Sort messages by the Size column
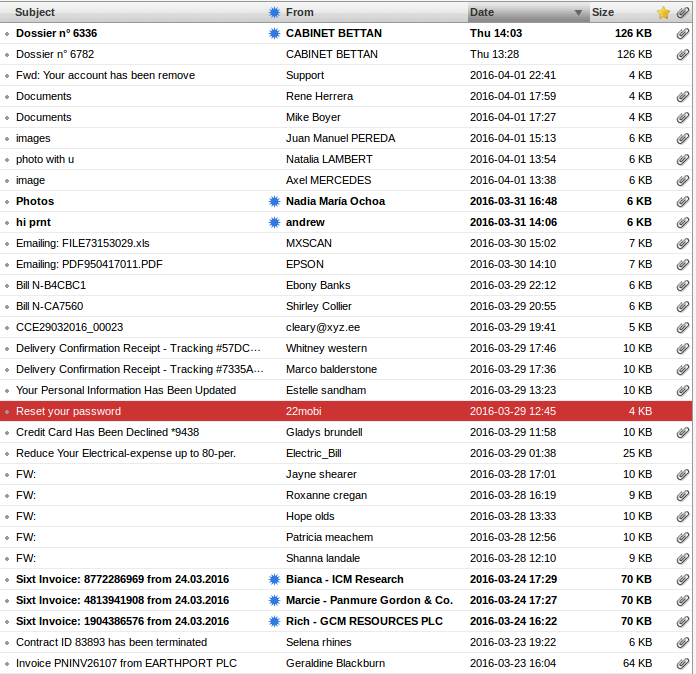Screen dimensions: 696x674 tap(603, 12)
